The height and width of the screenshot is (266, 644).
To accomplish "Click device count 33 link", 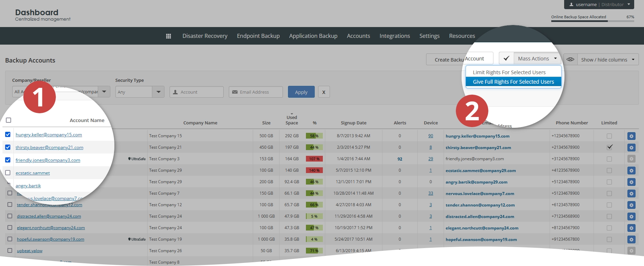I will tap(430, 193).
